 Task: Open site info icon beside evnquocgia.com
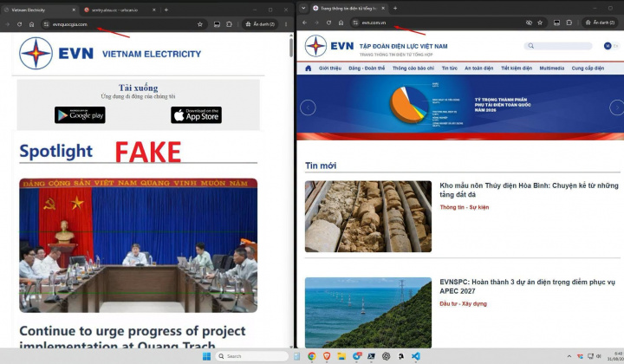pos(46,24)
